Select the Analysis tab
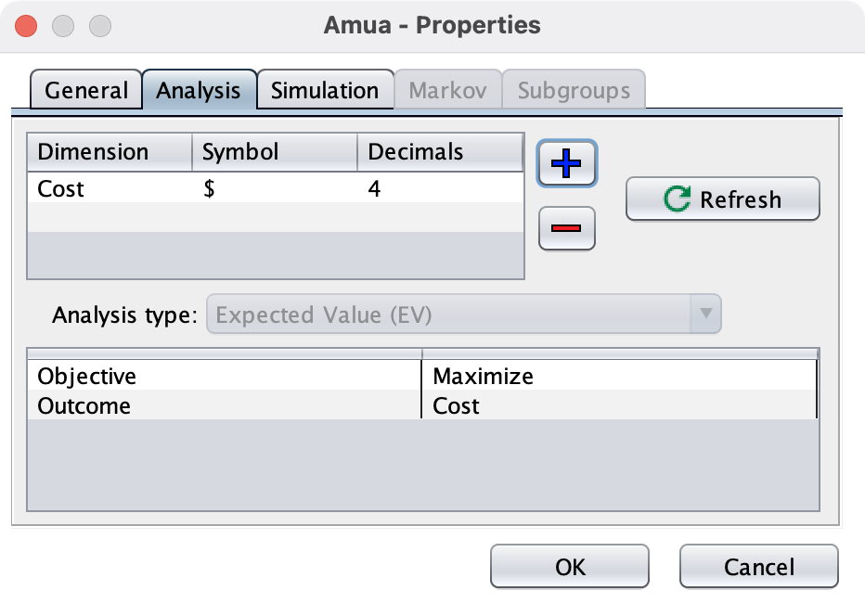 (199, 91)
